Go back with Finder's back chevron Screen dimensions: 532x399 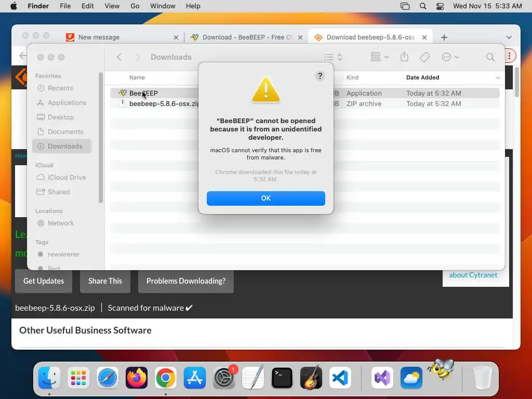pos(119,57)
